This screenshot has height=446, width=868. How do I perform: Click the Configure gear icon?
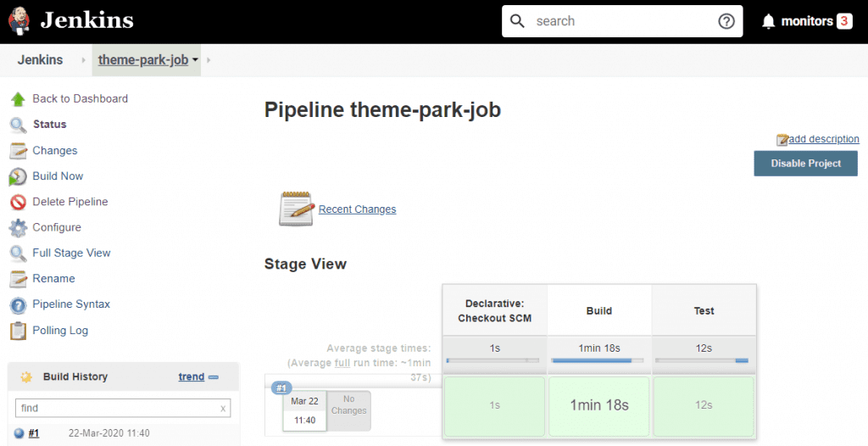(18, 227)
